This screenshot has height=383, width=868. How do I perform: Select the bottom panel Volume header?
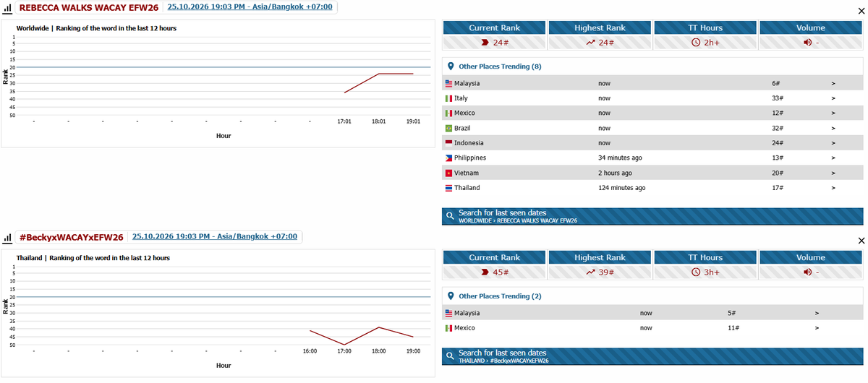[x=811, y=257]
